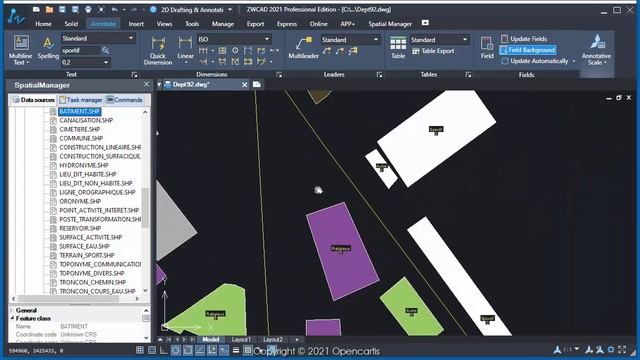The height and width of the screenshot is (360, 640).
Task: Open the Home ribbon tab
Action: pos(43,24)
